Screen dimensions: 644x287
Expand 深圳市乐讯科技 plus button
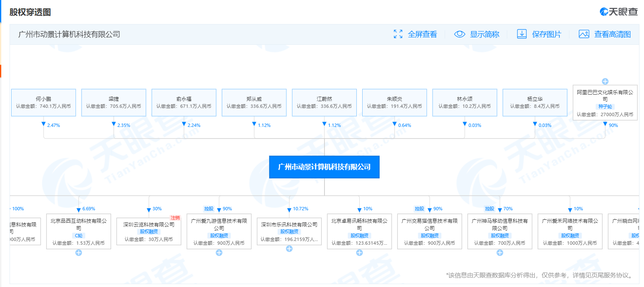pos(289,249)
